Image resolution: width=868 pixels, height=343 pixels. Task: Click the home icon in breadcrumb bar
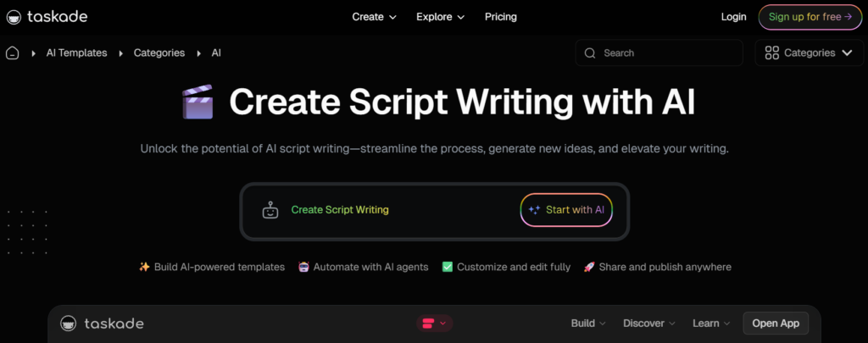[13, 53]
